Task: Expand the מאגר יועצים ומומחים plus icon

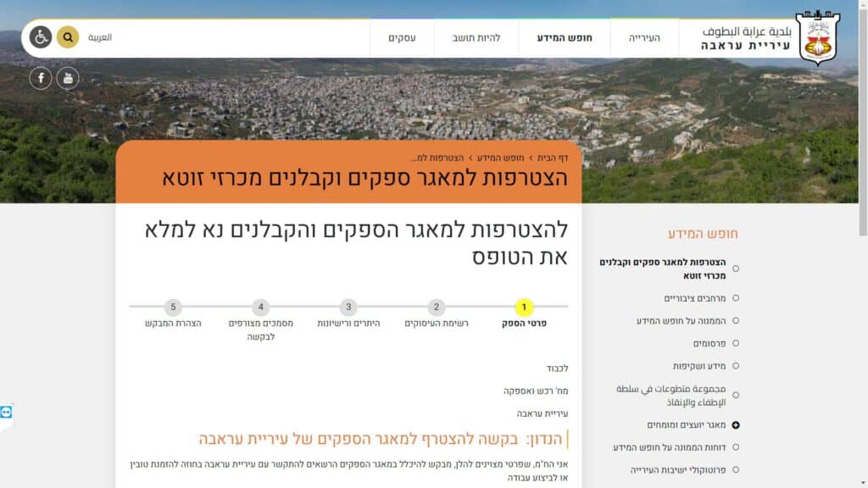Action: 735,424
